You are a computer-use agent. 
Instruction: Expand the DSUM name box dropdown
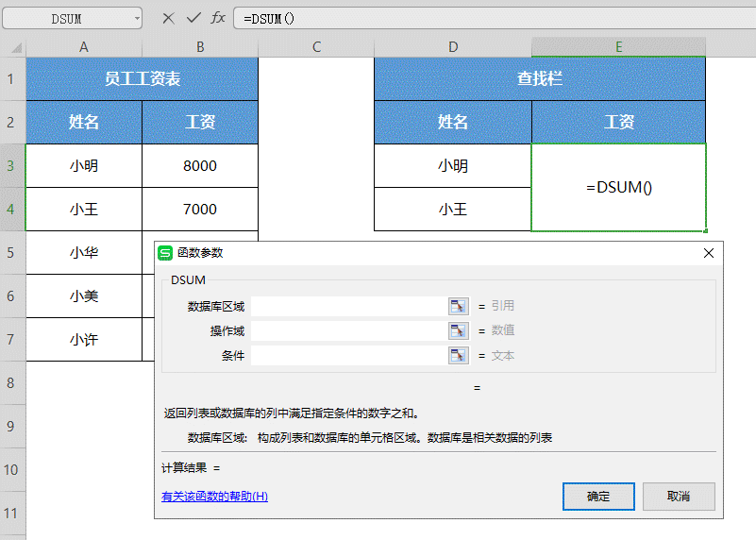[137, 19]
